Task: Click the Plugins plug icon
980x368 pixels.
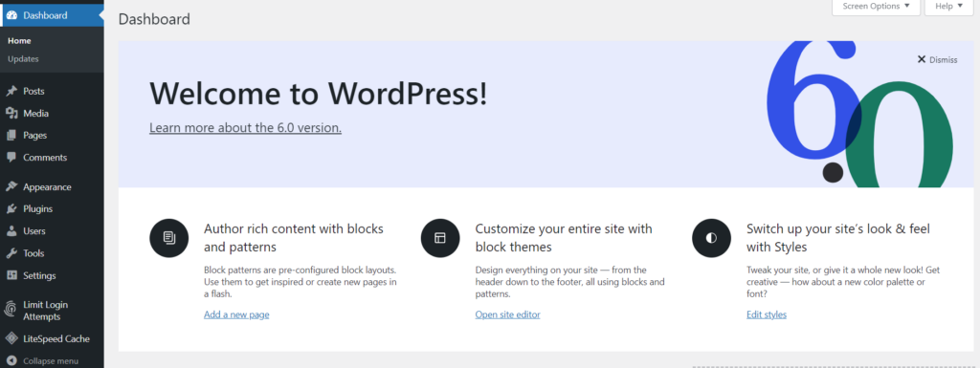Action: pos(11,209)
